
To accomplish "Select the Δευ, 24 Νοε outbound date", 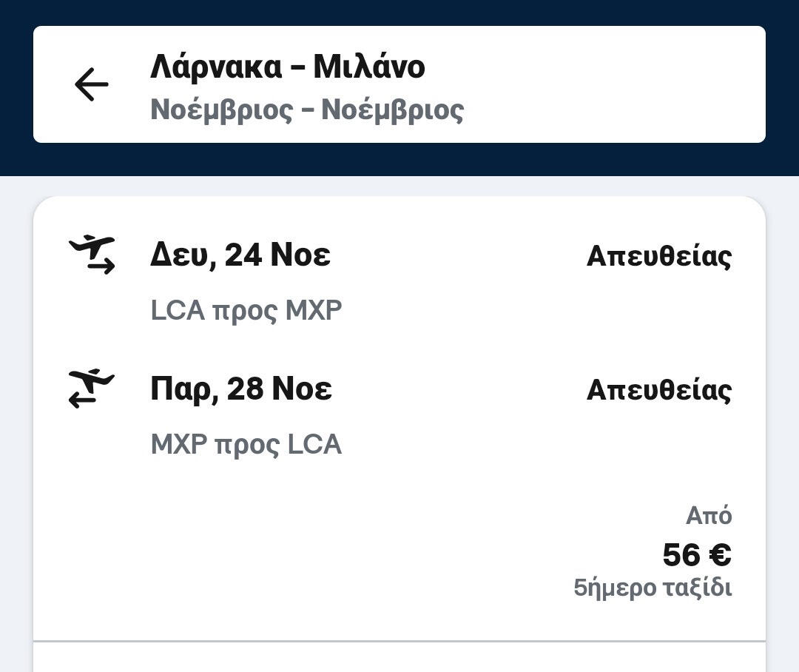I will [x=240, y=255].
